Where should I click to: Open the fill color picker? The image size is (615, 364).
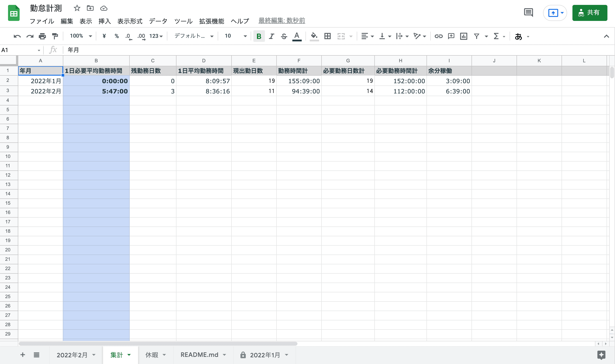(x=314, y=36)
